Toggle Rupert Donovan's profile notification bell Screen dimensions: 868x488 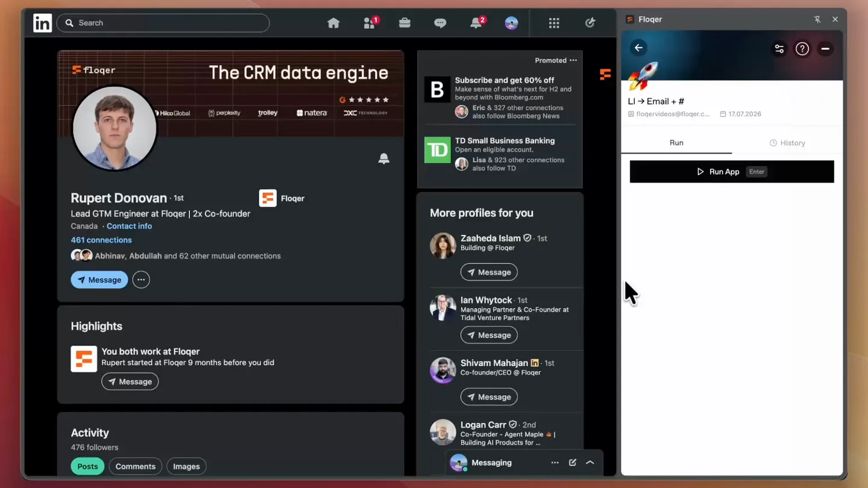(383, 158)
